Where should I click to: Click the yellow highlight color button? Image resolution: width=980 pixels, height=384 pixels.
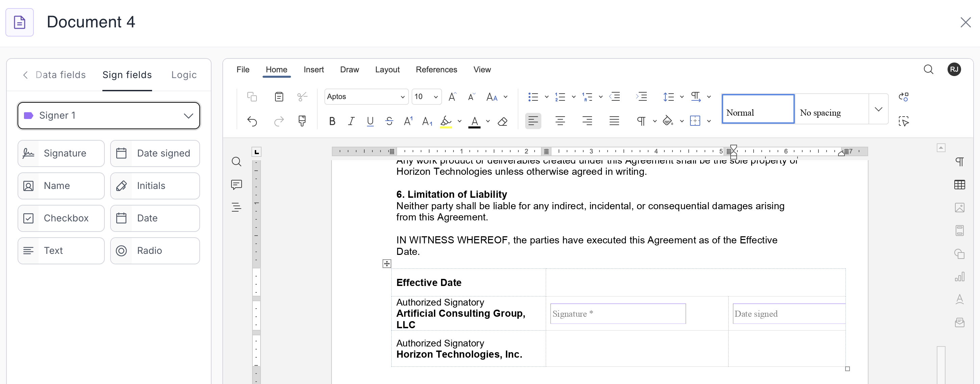(445, 121)
